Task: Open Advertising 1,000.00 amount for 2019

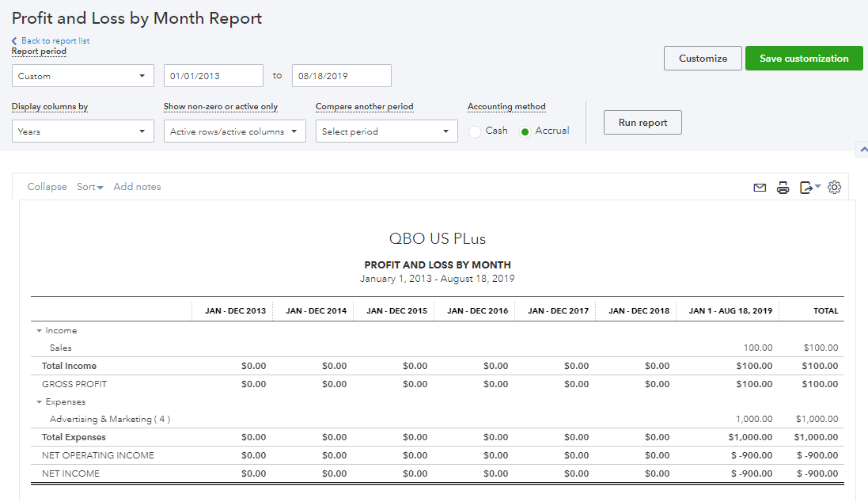Action: tap(754, 420)
